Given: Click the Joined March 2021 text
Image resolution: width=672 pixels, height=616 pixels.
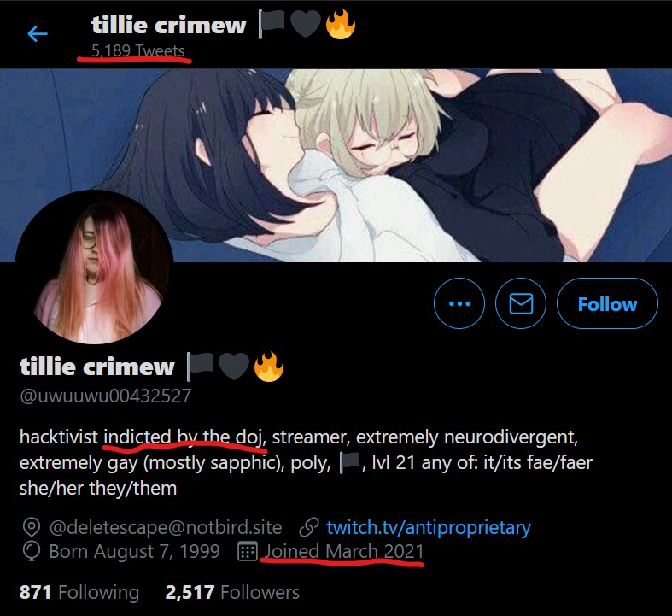Looking at the screenshot, I should tap(344, 551).
